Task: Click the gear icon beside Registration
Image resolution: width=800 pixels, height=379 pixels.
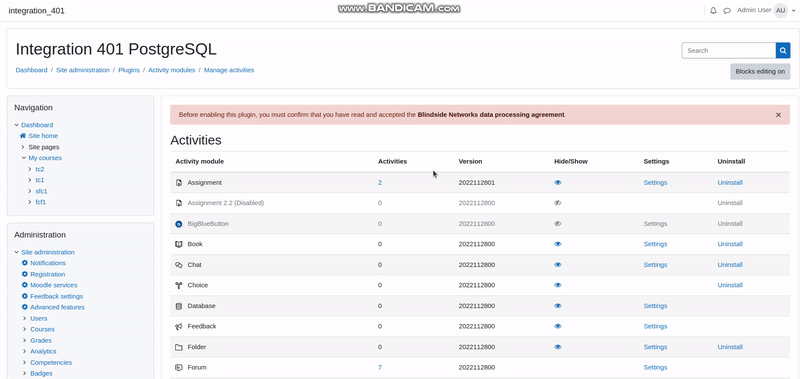Action: point(24,274)
